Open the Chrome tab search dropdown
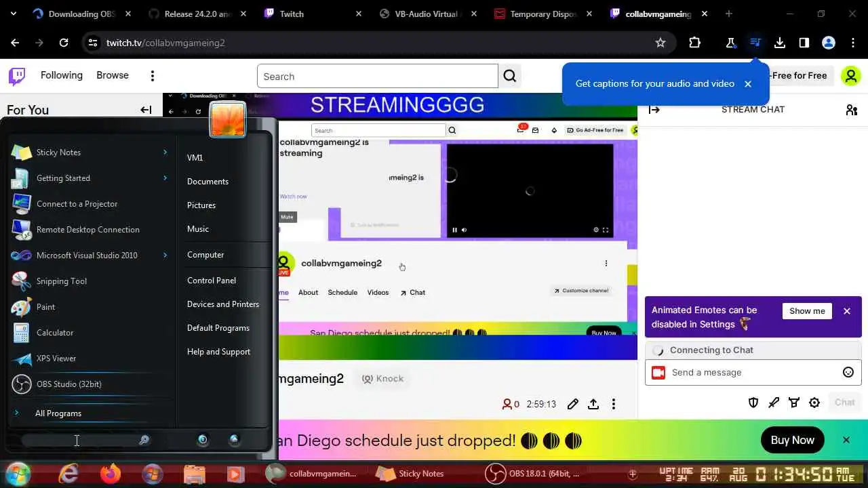This screenshot has height=488, width=868. 14,14
